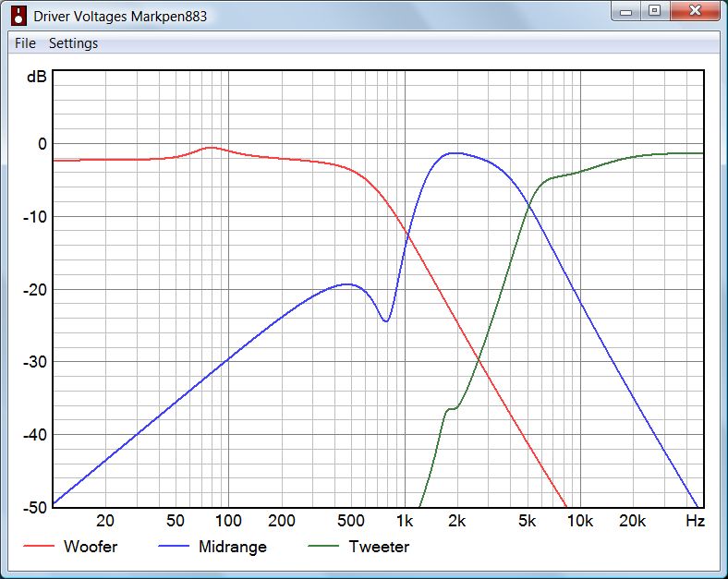Open the Settings menu

[x=73, y=43]
